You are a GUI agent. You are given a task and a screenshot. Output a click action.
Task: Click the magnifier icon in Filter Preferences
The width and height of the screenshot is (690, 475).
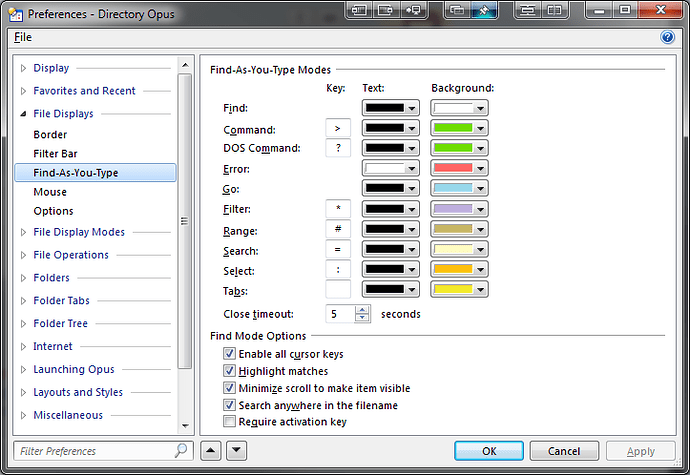(x=181, y=450)
